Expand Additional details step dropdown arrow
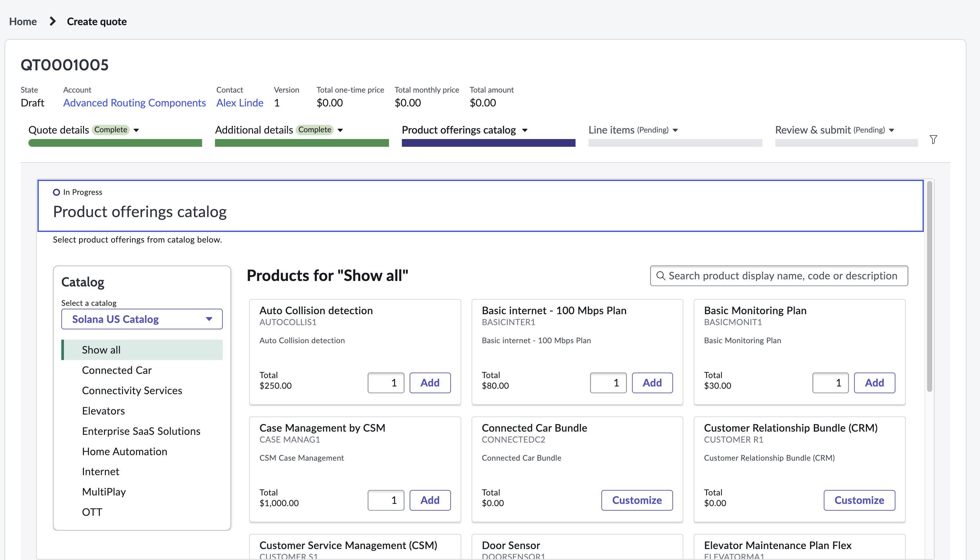The width and height of the screenshot is (980, 560). pos(340,130)
